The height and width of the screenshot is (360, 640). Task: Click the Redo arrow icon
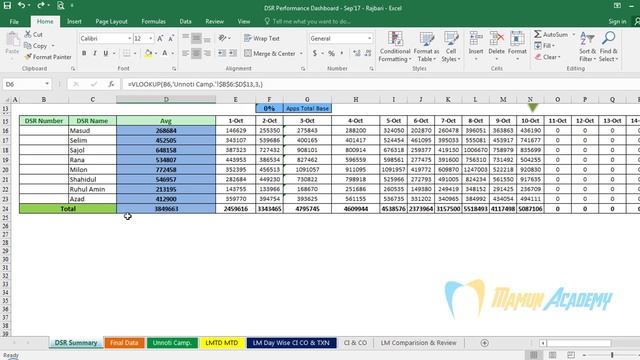pos(40,6)
